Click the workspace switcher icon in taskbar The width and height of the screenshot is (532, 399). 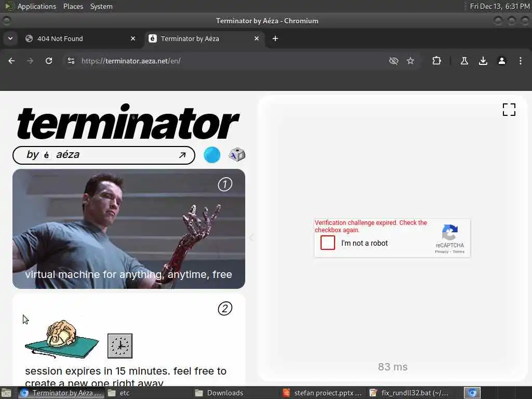[x=472, y=393]
